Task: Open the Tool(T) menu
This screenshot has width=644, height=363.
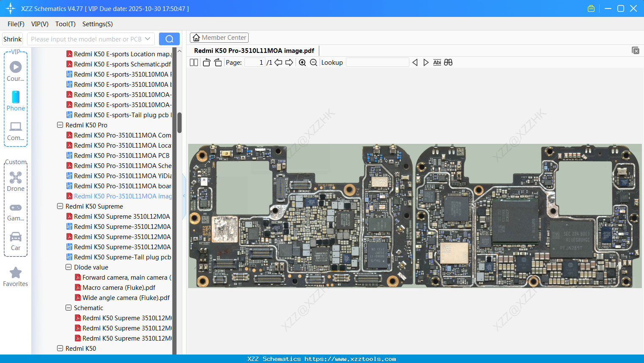Action: coord(65,24)
